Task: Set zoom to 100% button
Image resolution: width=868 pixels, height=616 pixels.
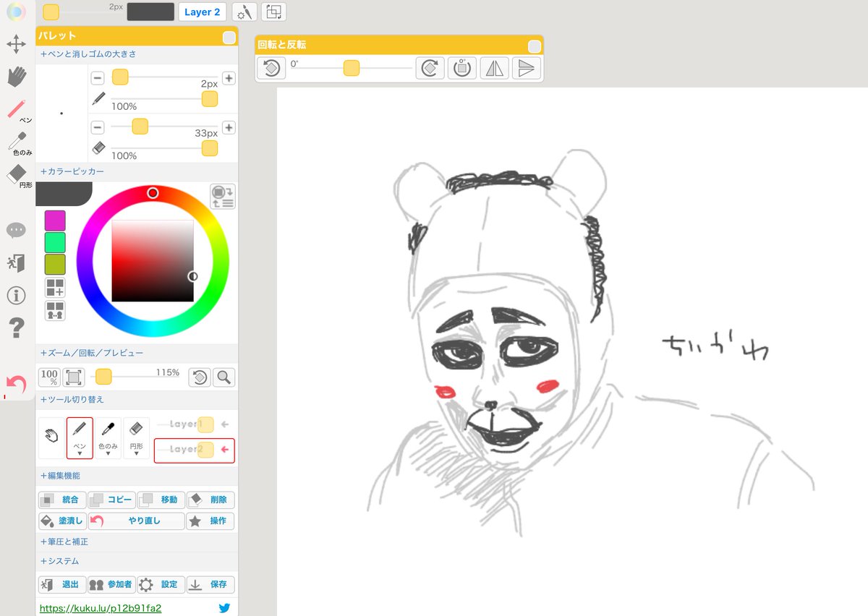Action: pos(49,377)
